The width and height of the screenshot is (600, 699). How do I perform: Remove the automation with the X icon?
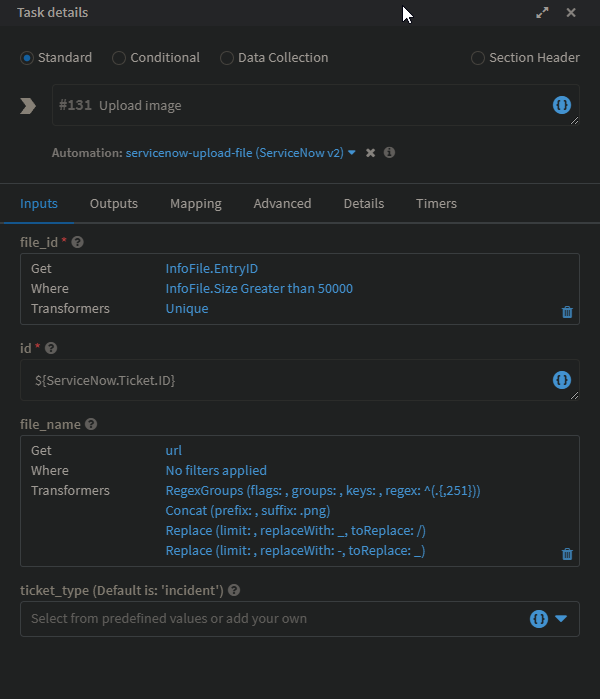point(370,153)
